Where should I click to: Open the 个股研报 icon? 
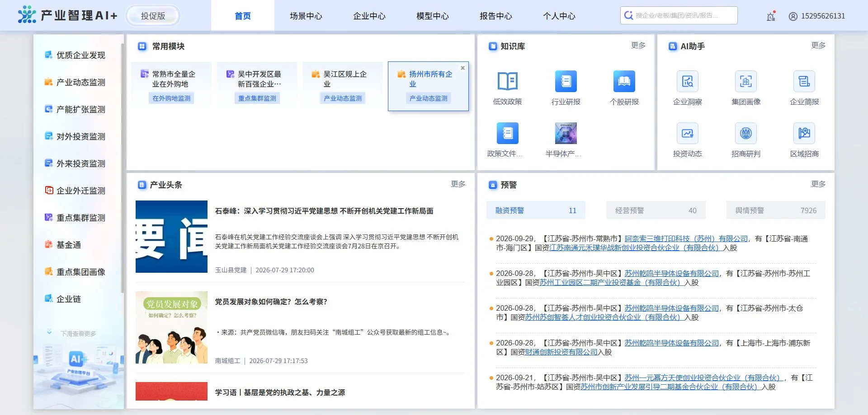pyautogui.click(x=624, y=82)
